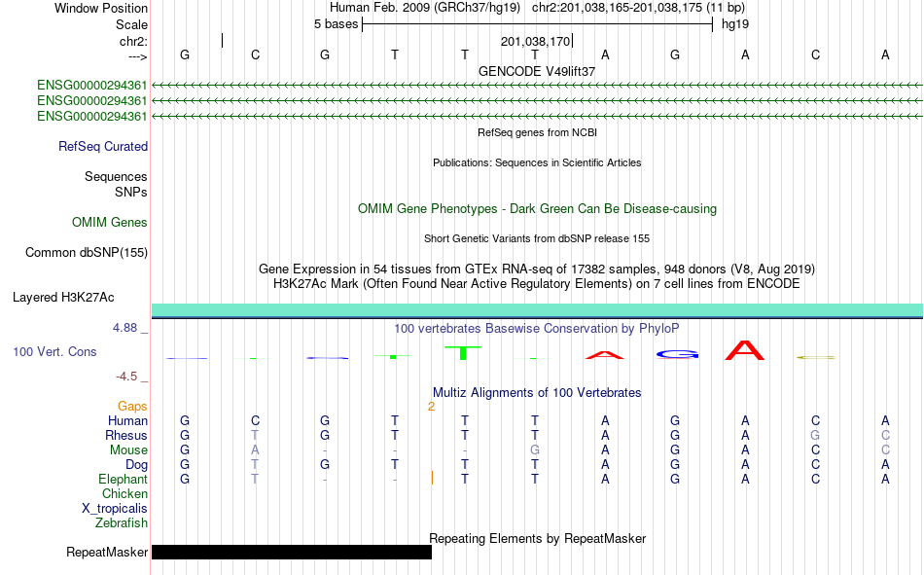This screenshot has height=575, width=924.
Task: Open Publications: Sequences in Scientific Articles title
Action: 537,162
